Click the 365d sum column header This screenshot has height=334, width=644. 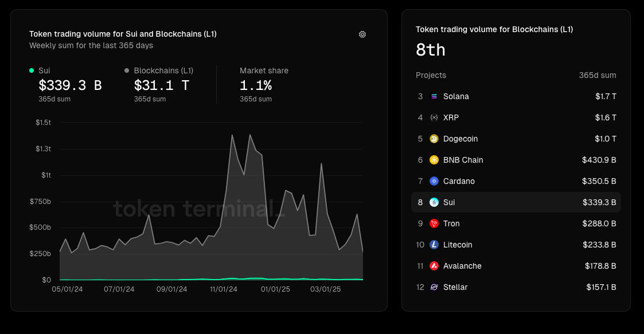coord(598,75)
